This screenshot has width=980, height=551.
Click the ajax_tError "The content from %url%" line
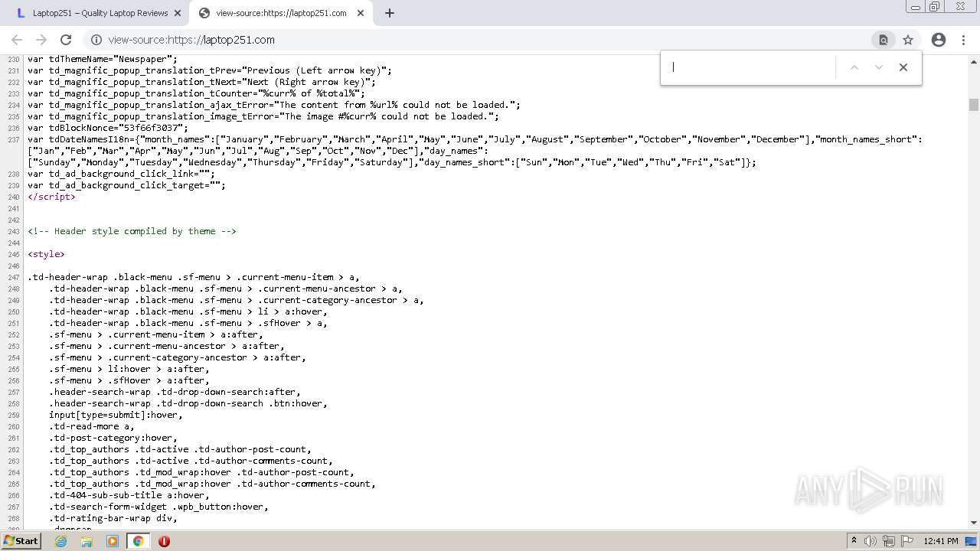point(274,105)
